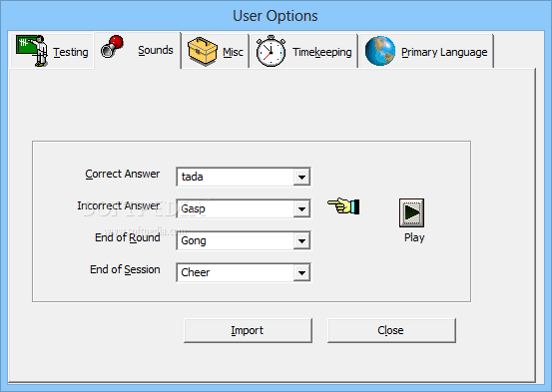Click the pointing hand icon beside Incorrect Answer

343,205
